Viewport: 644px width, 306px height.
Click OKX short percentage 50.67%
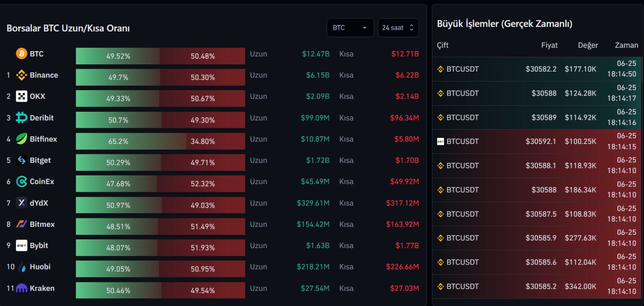203,99
